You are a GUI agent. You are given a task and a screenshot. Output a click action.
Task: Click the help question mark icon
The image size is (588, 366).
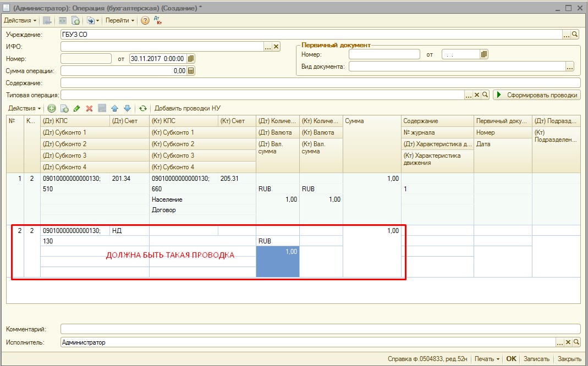click(145, 20)
